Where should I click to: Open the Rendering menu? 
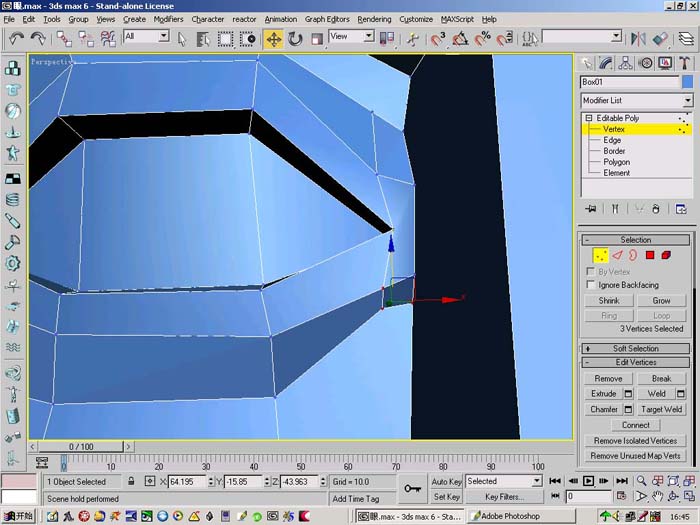(374, 19)
